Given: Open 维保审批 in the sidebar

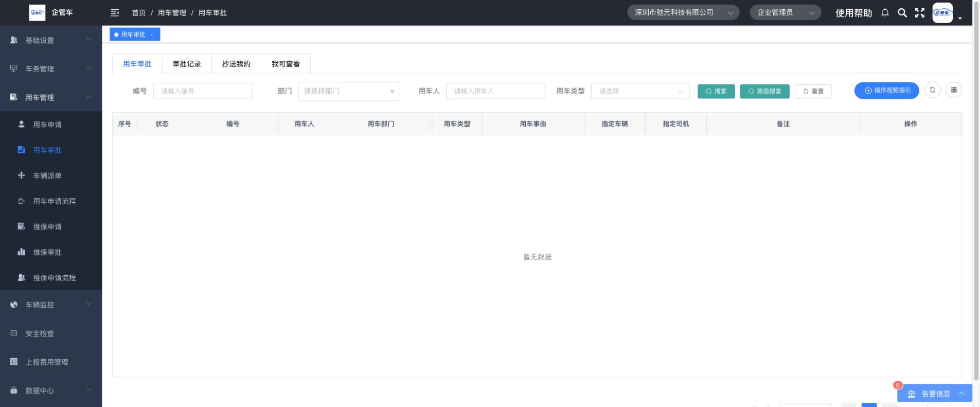Looking at the screenshot, I should click(x=51, y=252).
